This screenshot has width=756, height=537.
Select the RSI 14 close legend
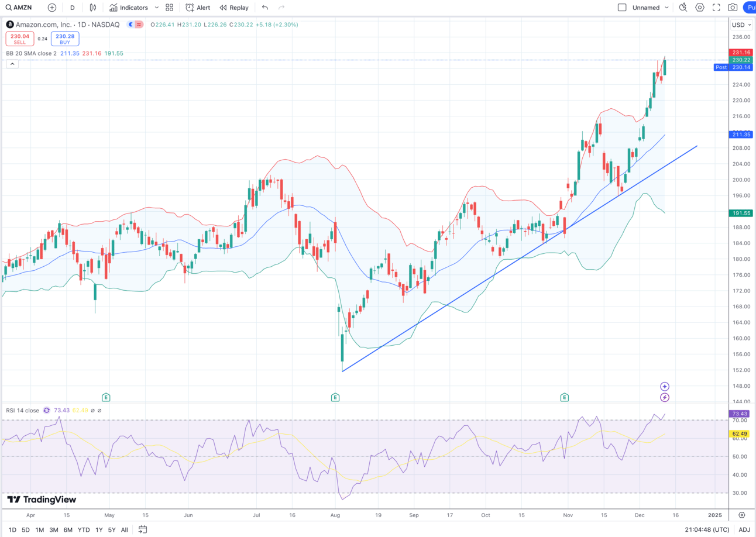[23, 411]
